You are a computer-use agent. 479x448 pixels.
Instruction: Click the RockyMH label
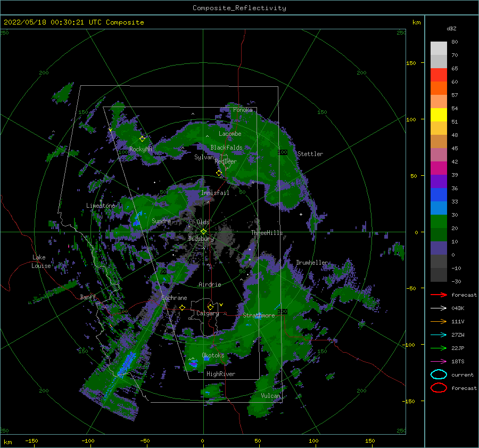pyautogui.click(x=141, y=149)
